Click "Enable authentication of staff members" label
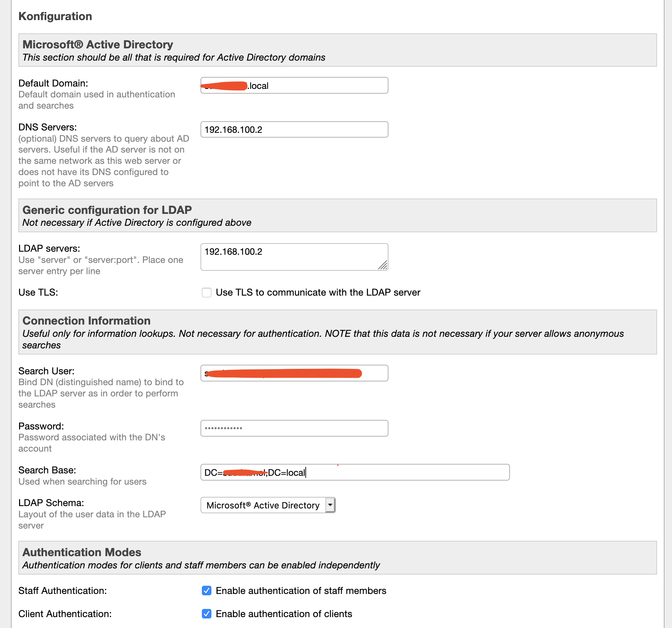672x628 pixels. pyautogui.click(x=301, y=591)
